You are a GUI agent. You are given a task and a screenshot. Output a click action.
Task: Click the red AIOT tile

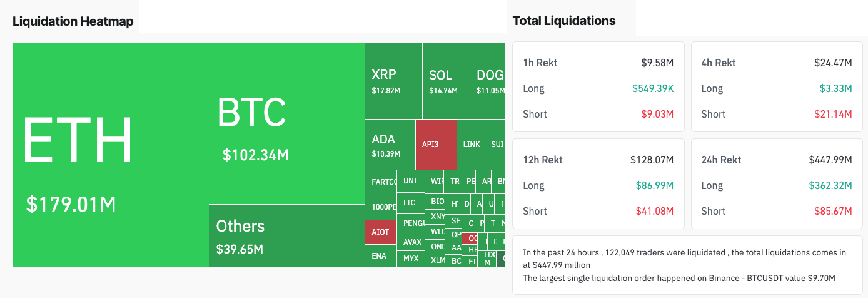click(380, 232)
